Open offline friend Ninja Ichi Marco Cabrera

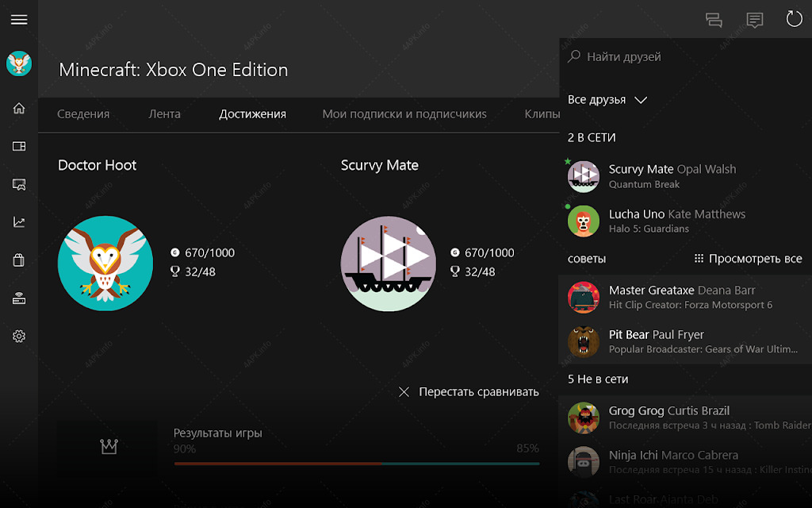(x=686, y=462)
